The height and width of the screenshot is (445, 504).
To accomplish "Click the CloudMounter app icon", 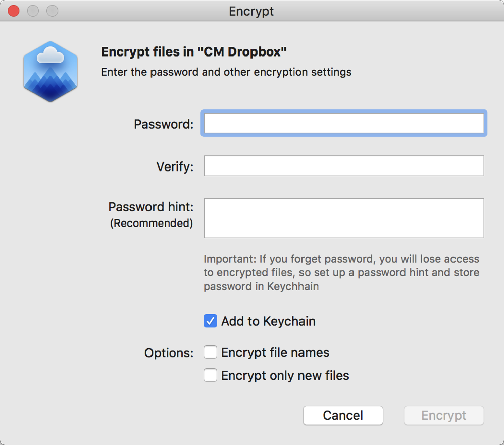I will point(51,72).
